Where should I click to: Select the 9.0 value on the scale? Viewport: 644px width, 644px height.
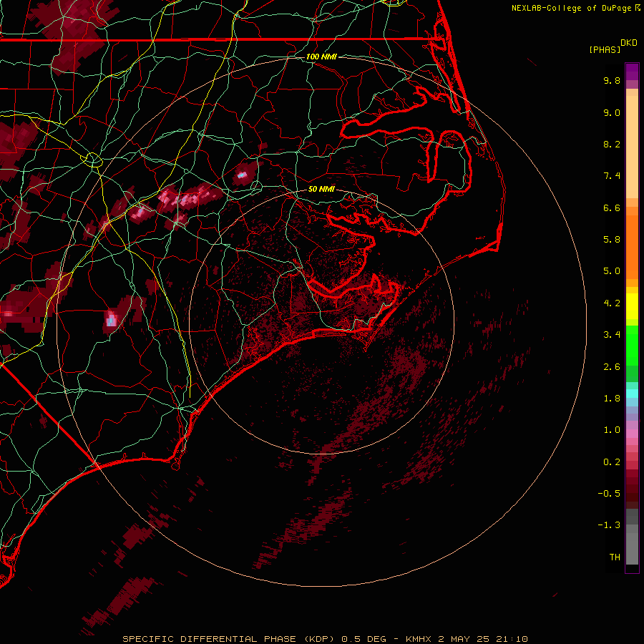612,112
